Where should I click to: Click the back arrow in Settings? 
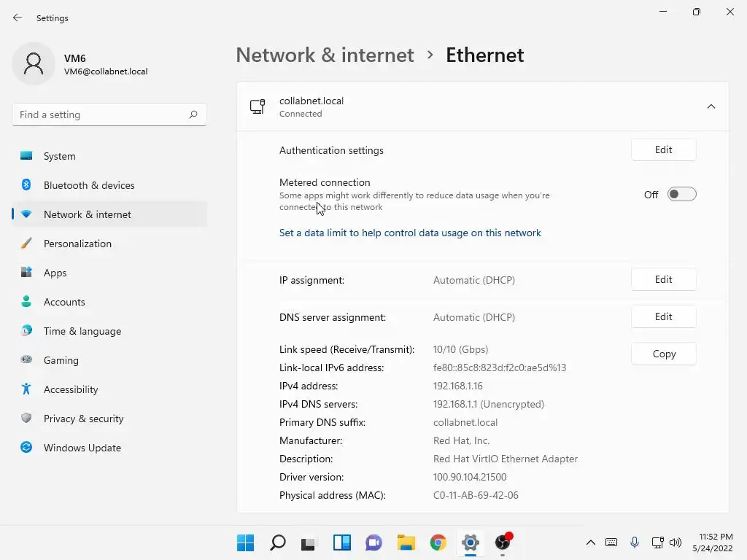point(18,17)
